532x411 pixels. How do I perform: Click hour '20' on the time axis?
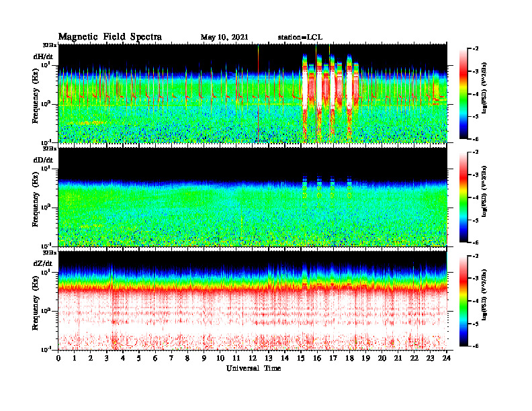click(x=382, y=358)
